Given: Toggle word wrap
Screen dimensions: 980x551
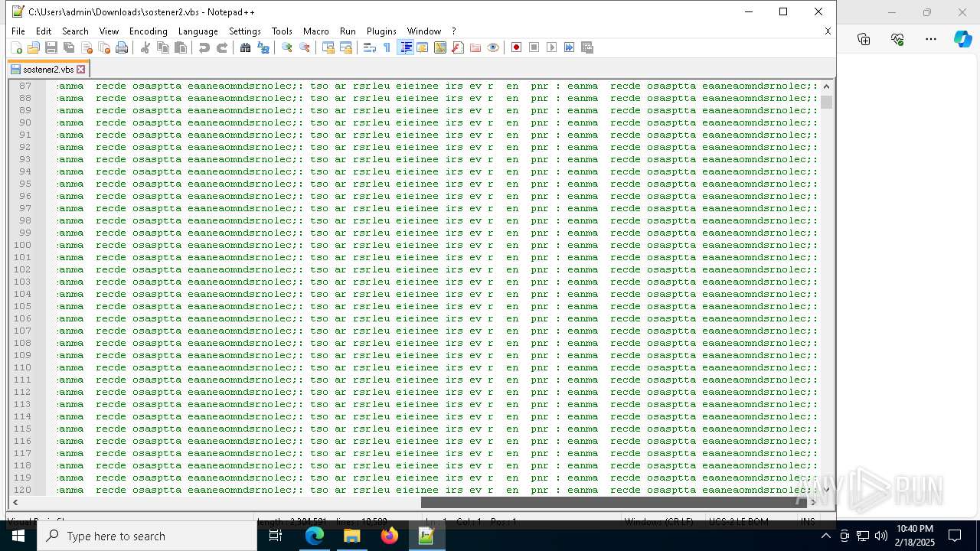Looking at the screenshot, I should [370, 47].
